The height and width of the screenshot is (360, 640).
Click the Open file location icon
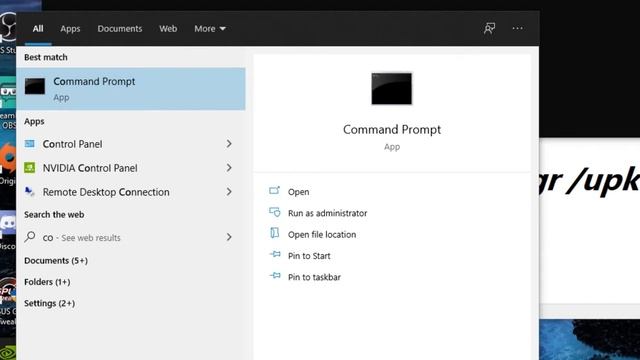click(x=275, y=233)
